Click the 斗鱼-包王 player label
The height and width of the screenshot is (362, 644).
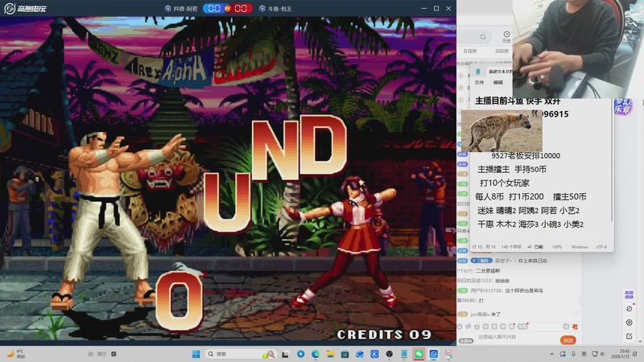[x=275, y=9]
